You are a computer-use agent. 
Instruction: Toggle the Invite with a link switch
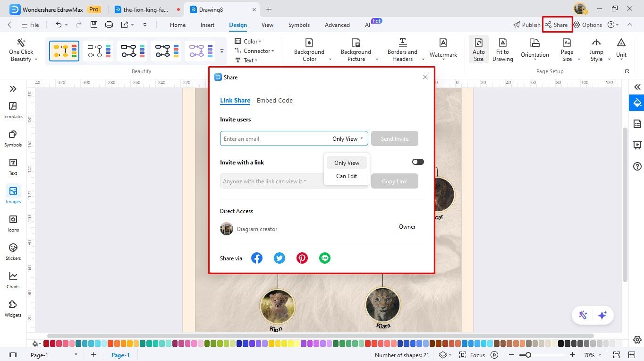point(418,162)
